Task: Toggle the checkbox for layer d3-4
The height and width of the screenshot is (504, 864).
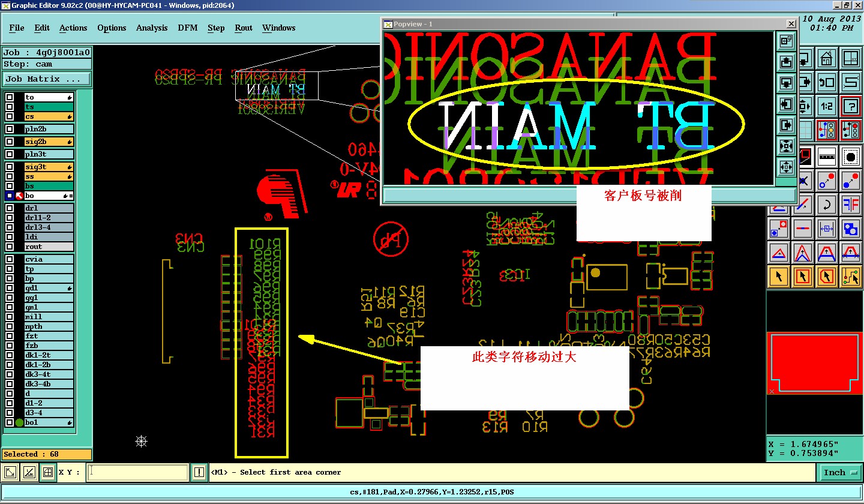Action: coord(10,413)
